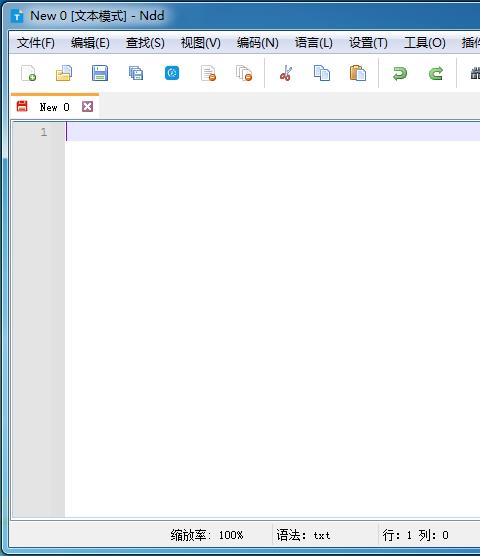The height and width of the screenshot is (556, 480).
Task: Click the Save floppy disk icon
Action: [100, 73]
